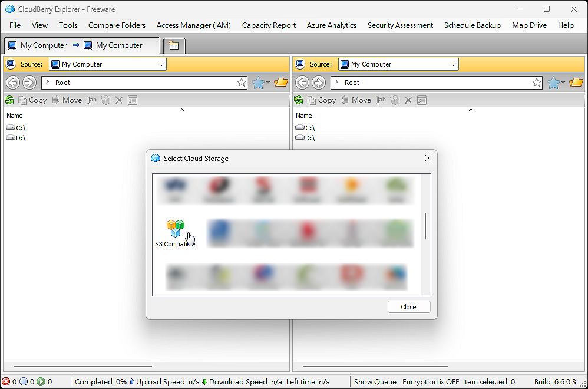The width and height of the screenshot is (588, 389).
Task: Click Encryption is OFF status text
Action: point(431,381)
